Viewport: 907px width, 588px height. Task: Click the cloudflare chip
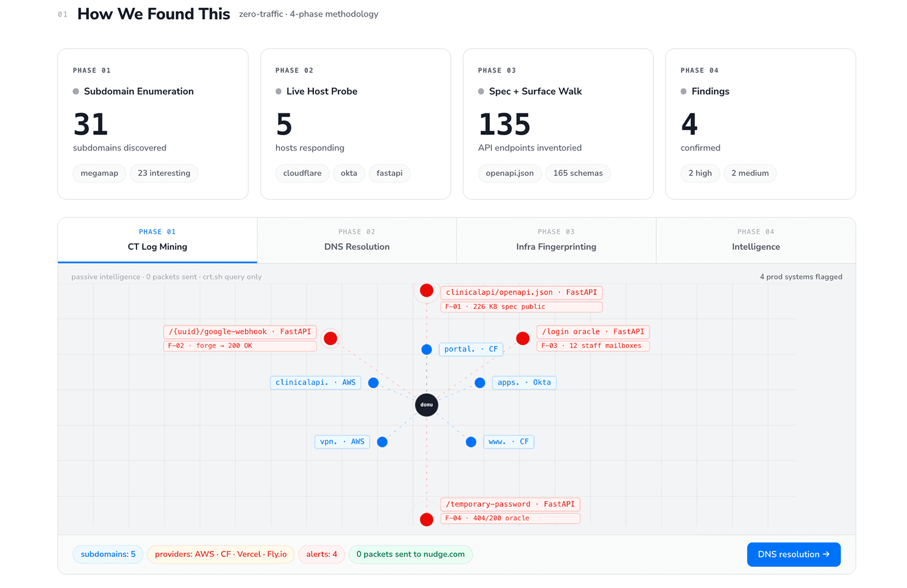(x=302, y=174)
